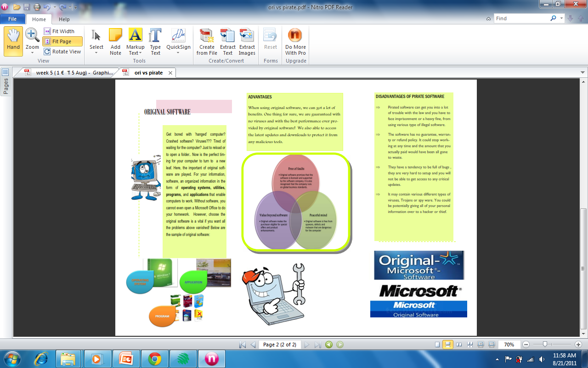Click the Nitro application logo button
Image resolution: width=588 pixels, height=368 pixels.
click(5, 7)
